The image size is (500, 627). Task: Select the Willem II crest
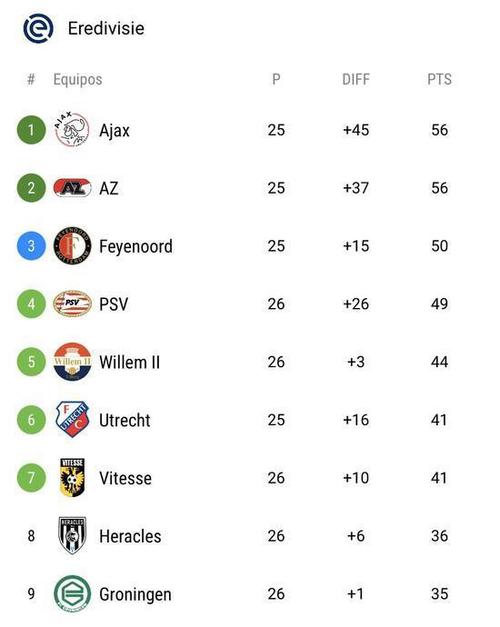click(72, 361)
